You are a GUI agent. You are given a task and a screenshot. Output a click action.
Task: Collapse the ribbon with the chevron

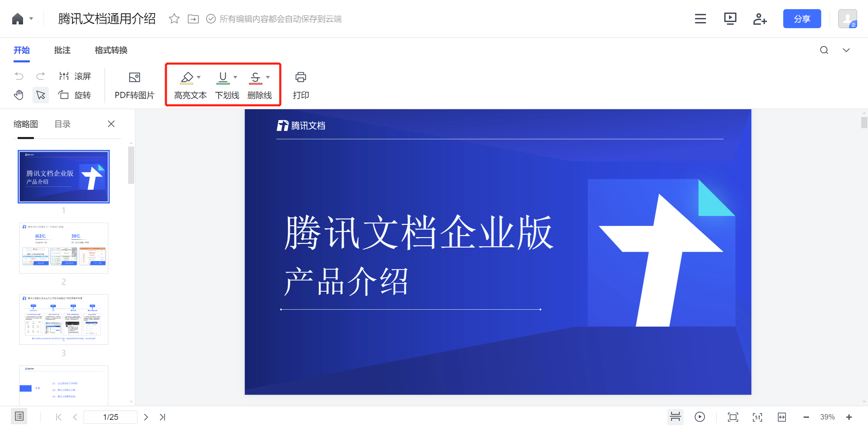tap(846, 50)
